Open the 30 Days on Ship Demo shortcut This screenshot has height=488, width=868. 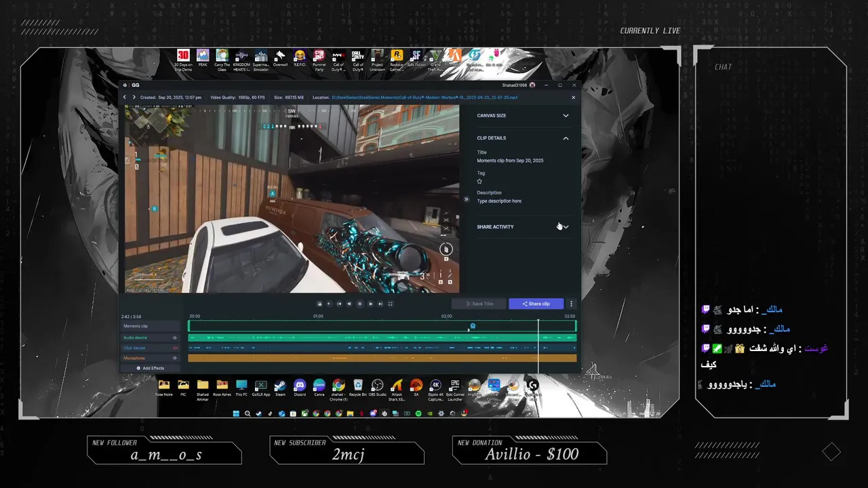point(183,60)
